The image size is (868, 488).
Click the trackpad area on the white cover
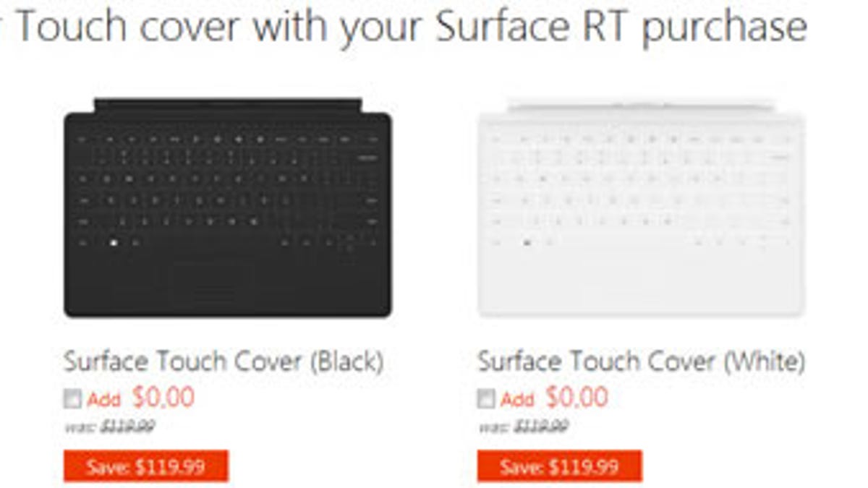click(626, 278)
